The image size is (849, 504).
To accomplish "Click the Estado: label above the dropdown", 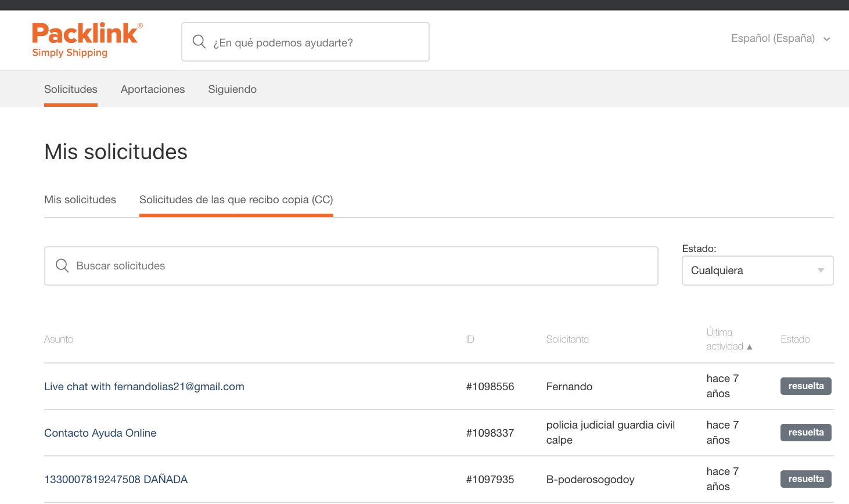I will tap(699, 249).
